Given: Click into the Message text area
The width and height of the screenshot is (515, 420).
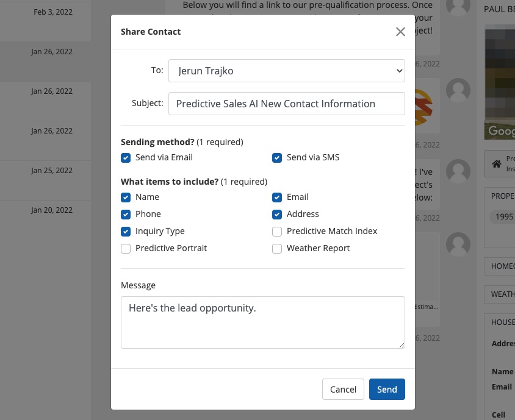Looking at the screenshot, I should [262, 322].
